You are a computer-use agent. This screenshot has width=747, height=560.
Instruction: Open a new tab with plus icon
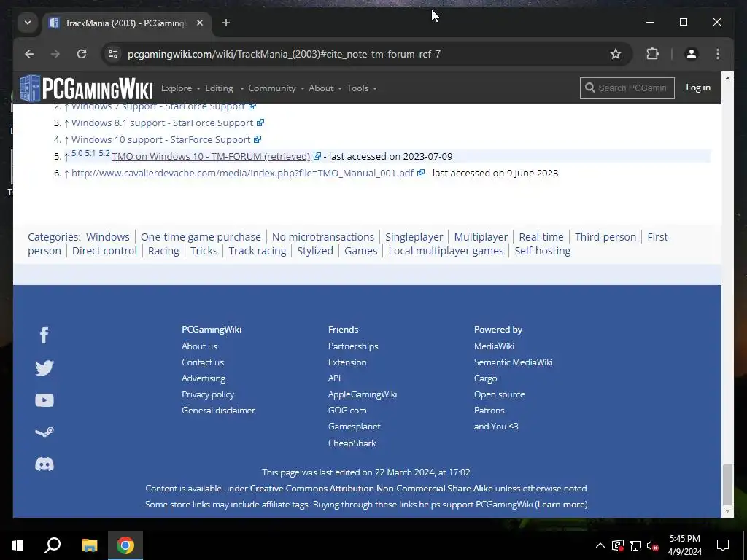pos(226,23)
